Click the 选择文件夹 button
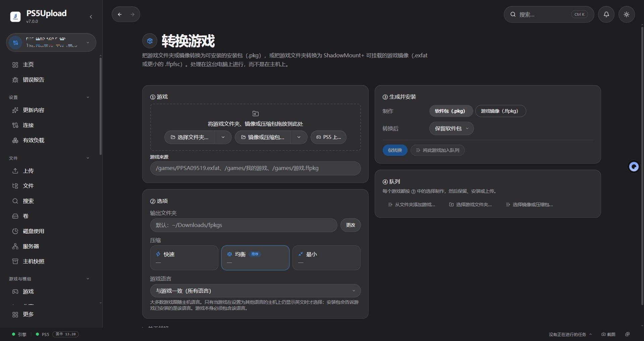This screenshot has height=341, width=644. point(190,137)
